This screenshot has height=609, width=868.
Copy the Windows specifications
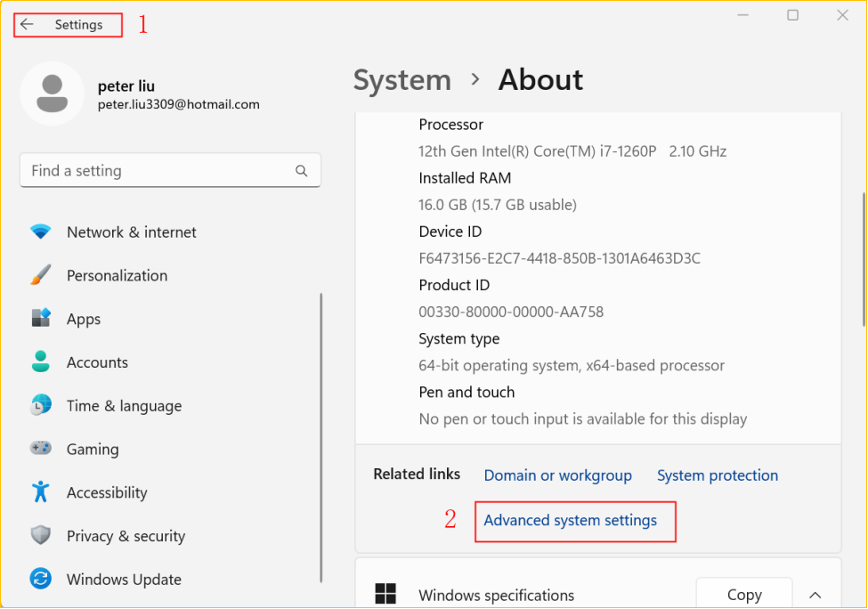[x=743, y=595]
